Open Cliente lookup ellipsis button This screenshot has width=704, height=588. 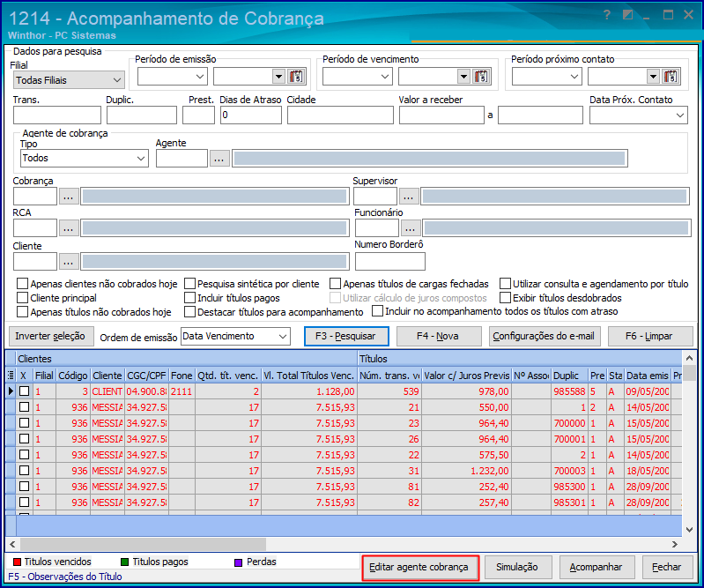tap(68, 262)
